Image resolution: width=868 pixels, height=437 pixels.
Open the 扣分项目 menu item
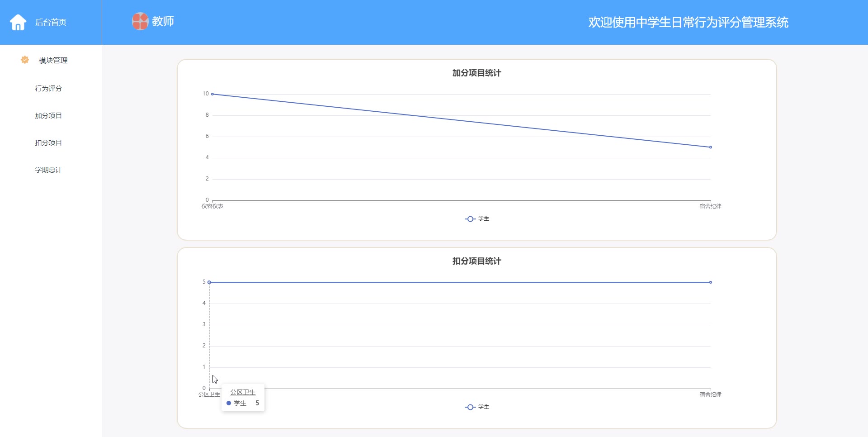pos(48,142)
